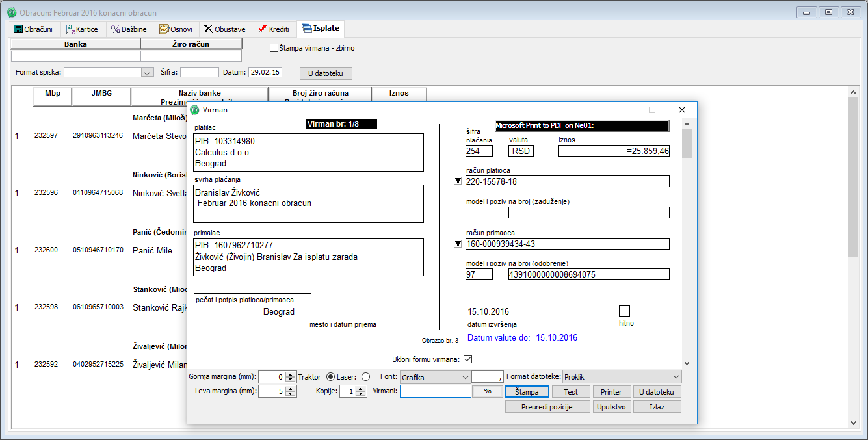The height and width of the screenshot is (440, 868).
Task: Click the Virmani input field
Action: click(x=436, y=391)
